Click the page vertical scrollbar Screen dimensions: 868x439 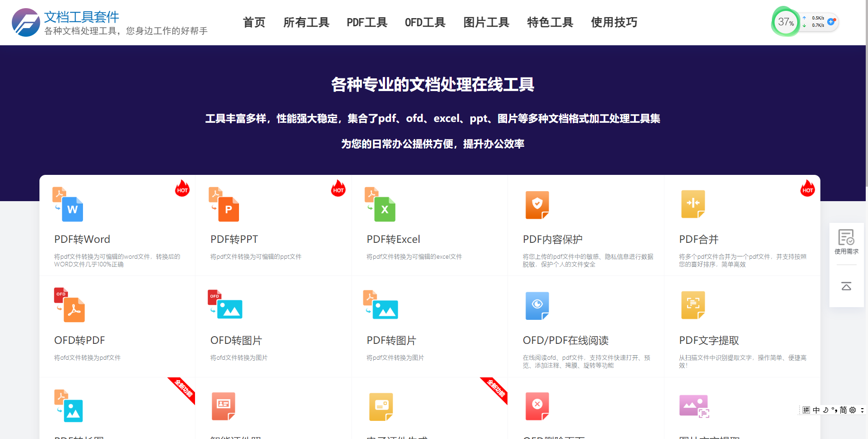[x=867, y=93]
